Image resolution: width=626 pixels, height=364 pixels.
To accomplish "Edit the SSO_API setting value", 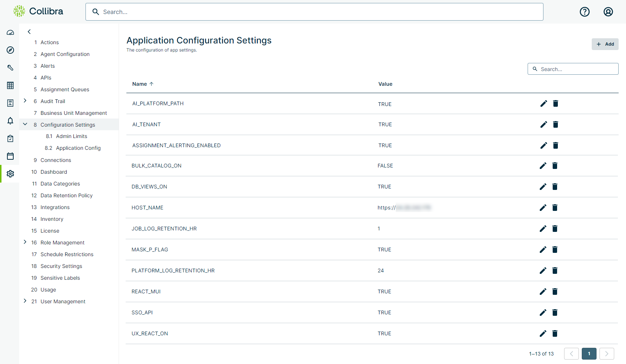I will (543, 312).
